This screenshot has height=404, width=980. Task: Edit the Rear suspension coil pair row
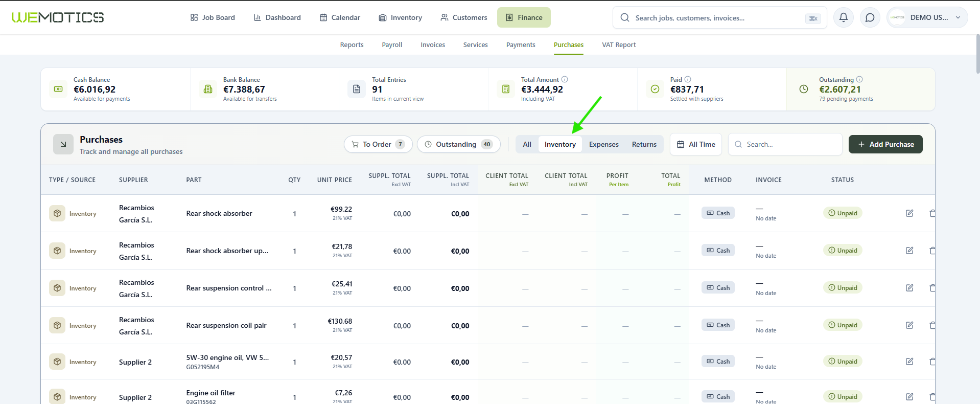[x=909, y=325]
